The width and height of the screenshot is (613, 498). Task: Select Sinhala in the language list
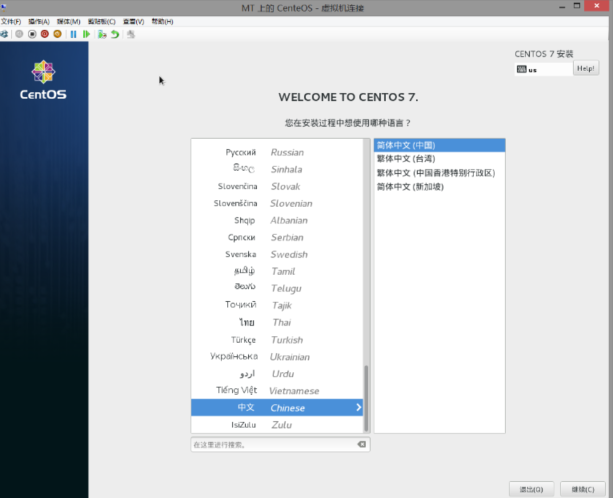tap(277, 169)
